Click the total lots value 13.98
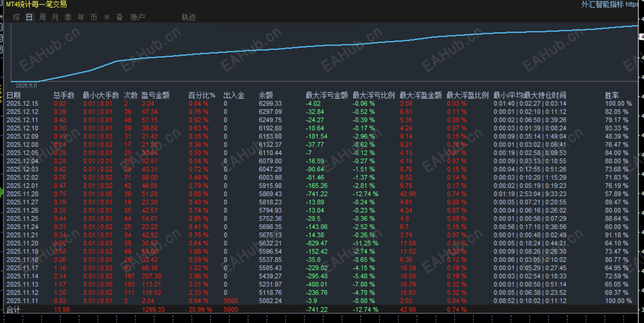 tap(62, 310)
